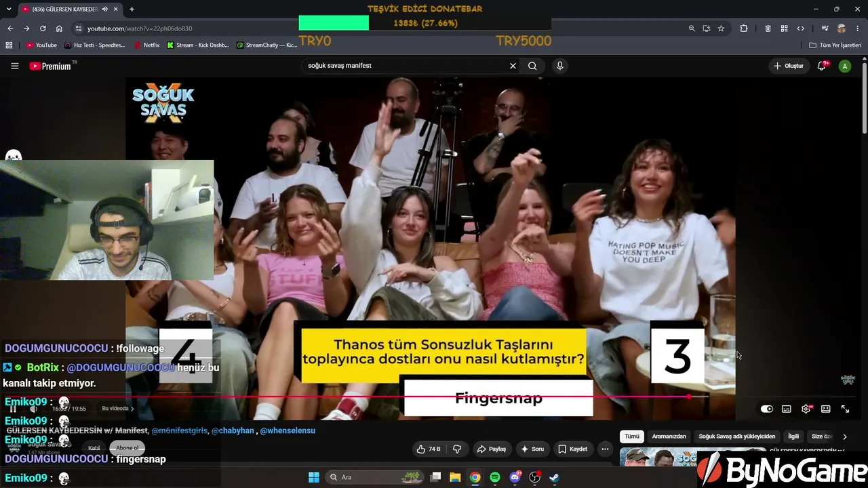This screenshot has width=868, height=488.
Task: Bookmark this page with the star icon
Action: tap(721, 28)
